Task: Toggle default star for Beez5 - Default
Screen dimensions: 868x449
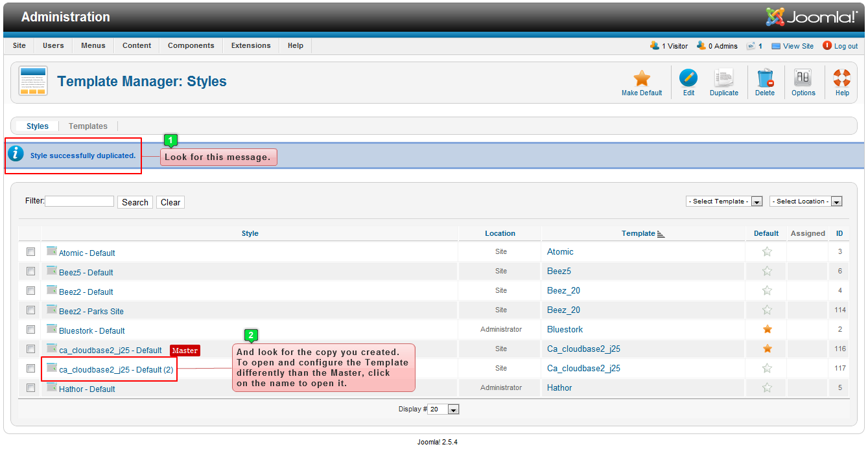Action: coord(768,271)
